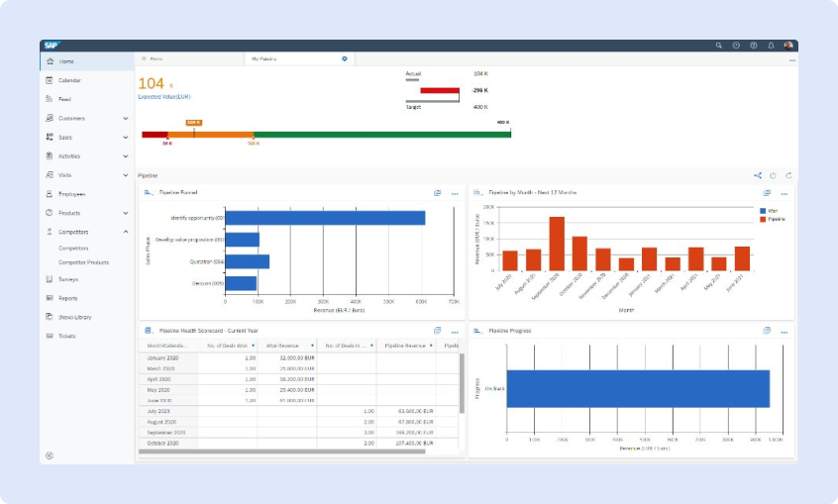Click the Pipeline legend color swatch
The width and height of the screenshot is (838, 504).
(x=763, y=219)
